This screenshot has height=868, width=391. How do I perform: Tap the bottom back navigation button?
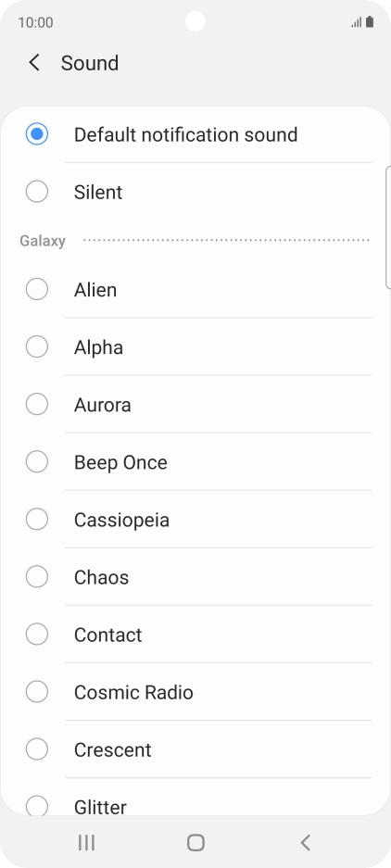305,843
